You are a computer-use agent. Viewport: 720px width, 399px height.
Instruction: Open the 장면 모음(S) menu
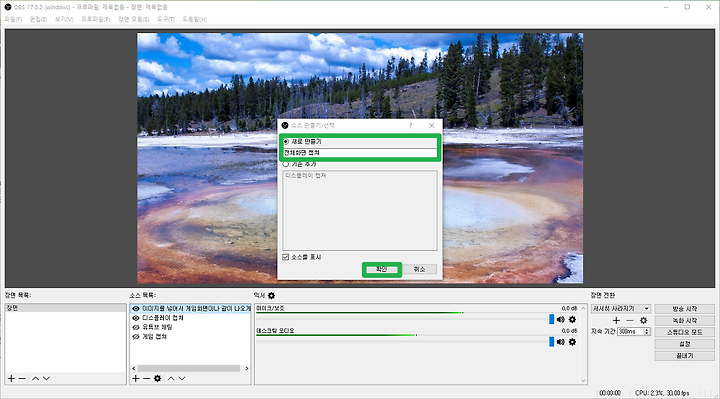134,19
